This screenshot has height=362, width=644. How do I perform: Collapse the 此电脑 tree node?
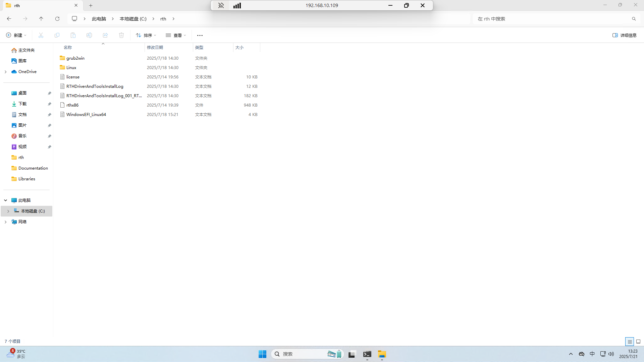pyautogui.click(x=6, y=200)
